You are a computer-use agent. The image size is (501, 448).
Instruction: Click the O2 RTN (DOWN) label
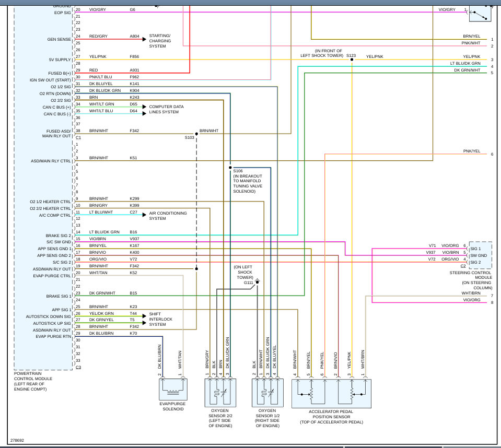pos(55,93)
